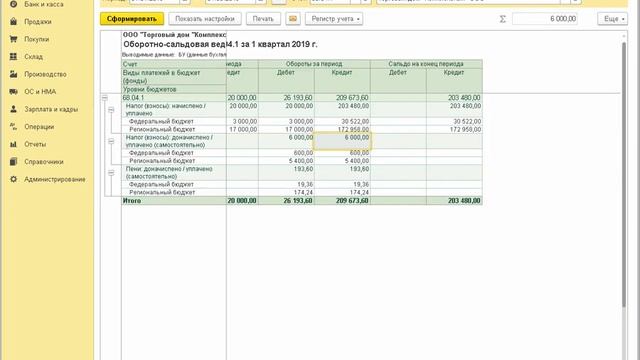Viewport: 640px width, 360px height.
Task: Click Показать настройки button
Action: pos(205,19)
